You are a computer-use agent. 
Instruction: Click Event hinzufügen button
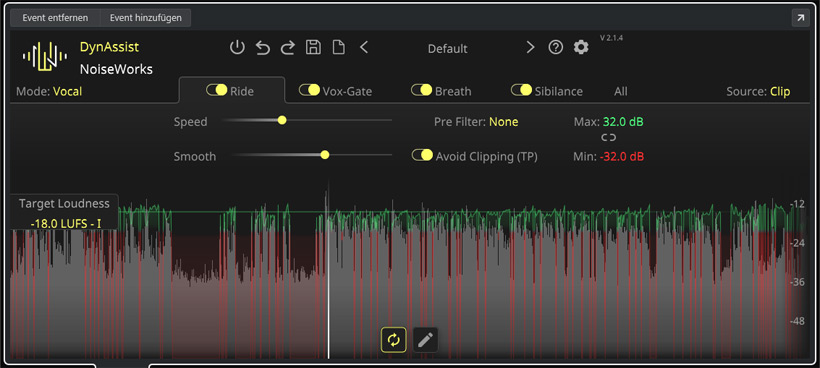click(x=145, y=18)
